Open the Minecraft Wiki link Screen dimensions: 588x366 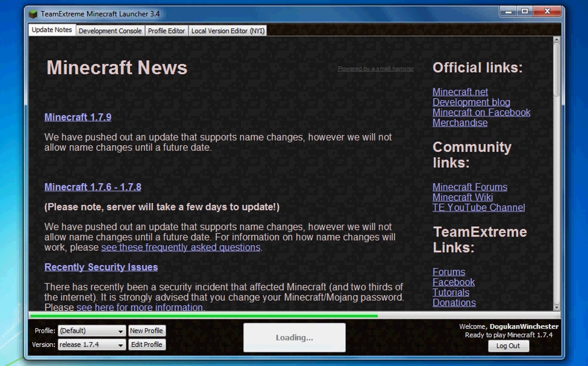click(462, 197)
